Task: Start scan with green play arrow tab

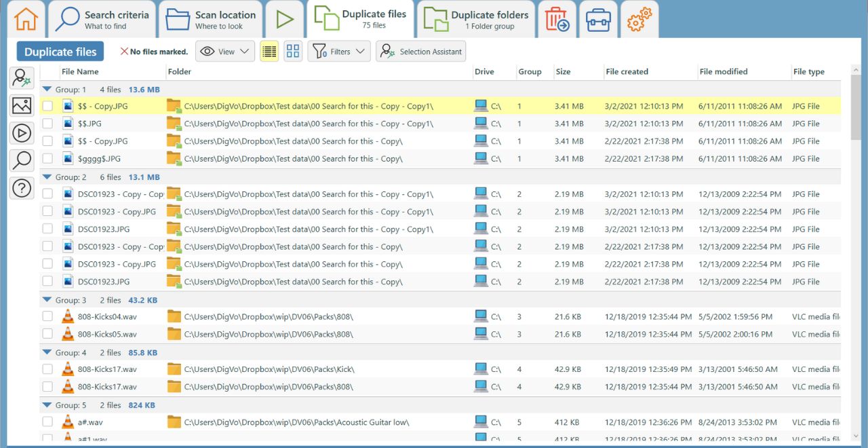Action: [x=285, y=19]
